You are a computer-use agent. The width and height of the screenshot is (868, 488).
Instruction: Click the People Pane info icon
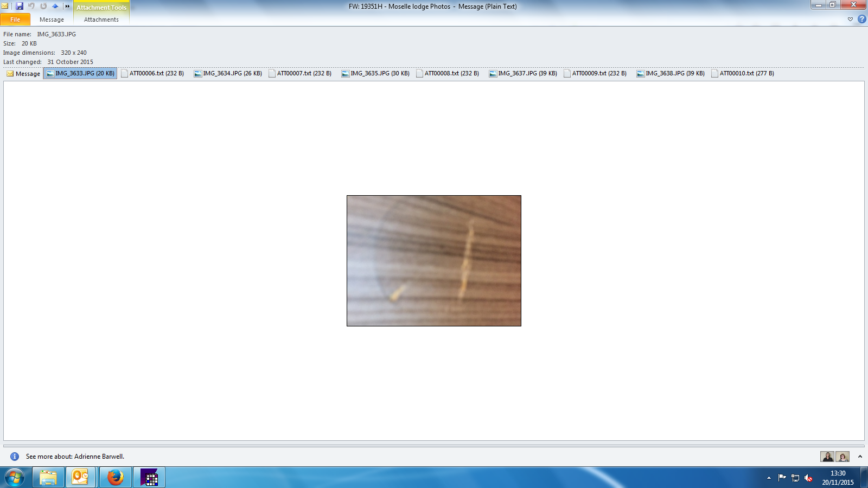coord(15,457)
